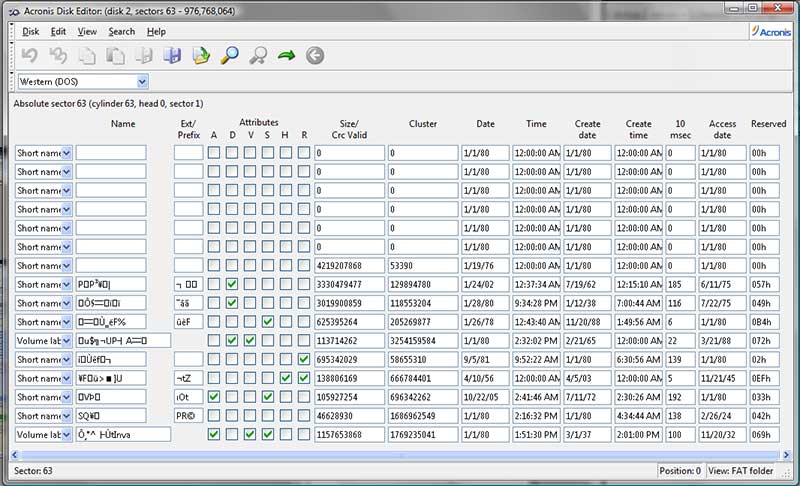Image resolution: width=800 pixels, height=486 pixels.
Task: Click size field showing 4219207868
Action: pos(349,266)
